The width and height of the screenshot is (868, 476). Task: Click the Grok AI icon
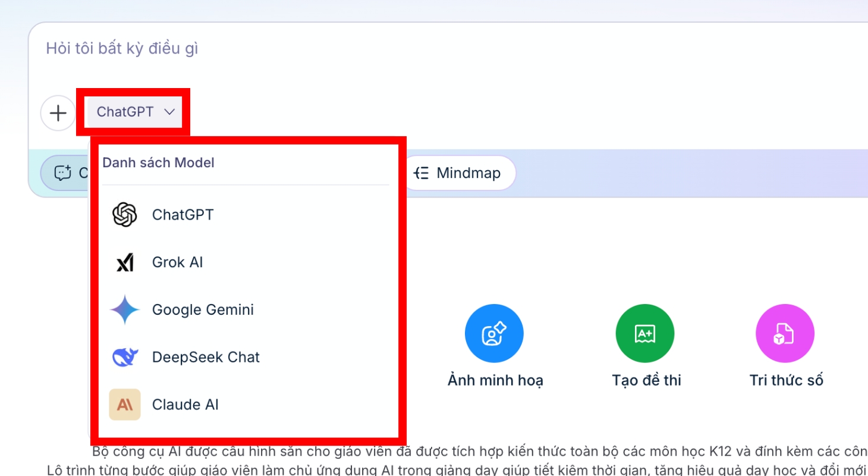pyautogui.click(x=124, y=262)
